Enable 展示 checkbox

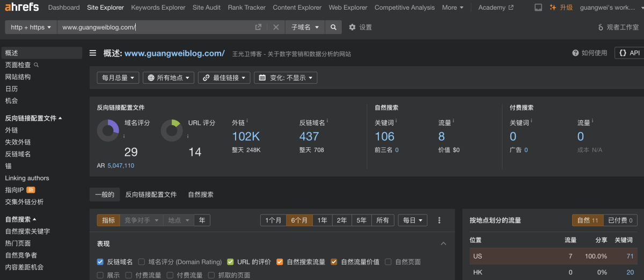click(100, 275)
